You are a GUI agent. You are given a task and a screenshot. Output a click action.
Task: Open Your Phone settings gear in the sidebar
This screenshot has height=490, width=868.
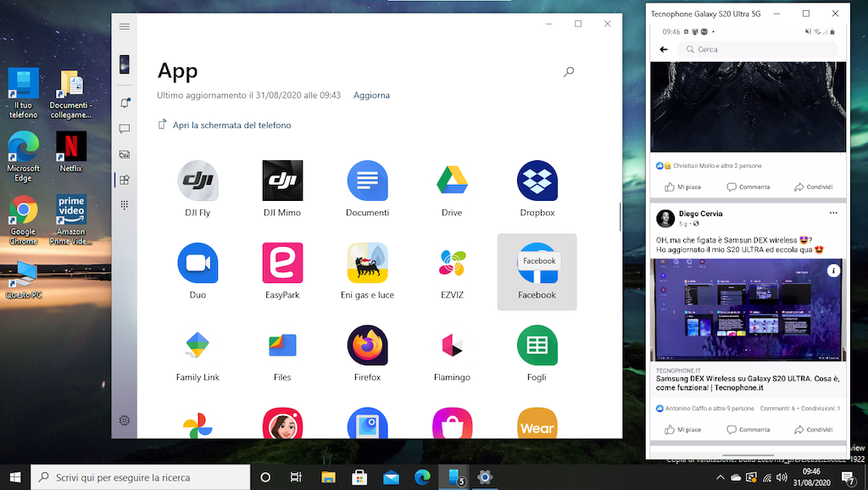coord(125,420)
